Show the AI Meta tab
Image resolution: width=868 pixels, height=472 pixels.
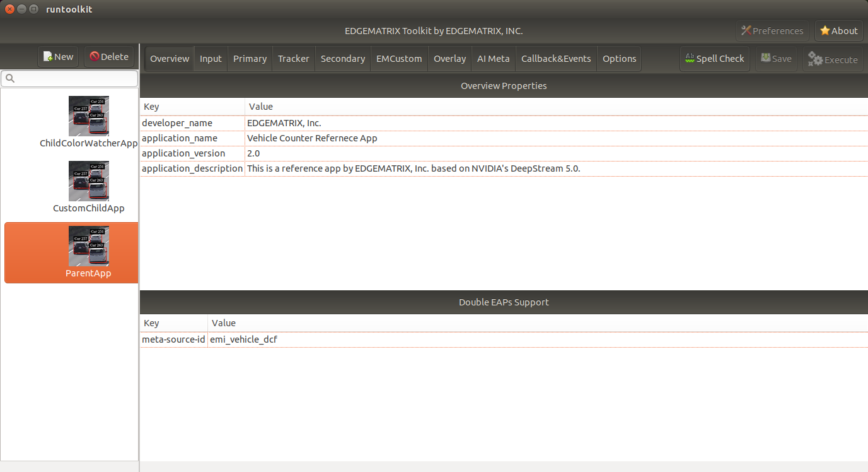pos(494,59)
